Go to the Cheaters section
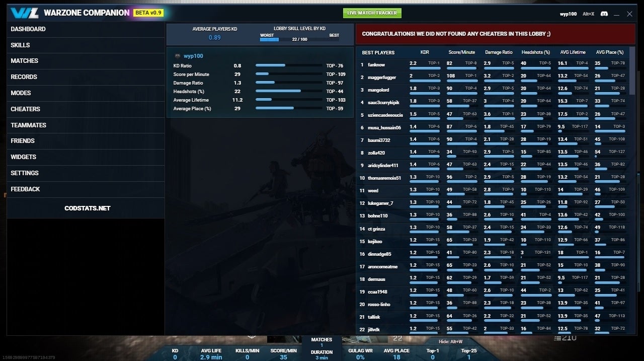Viewport: 644px width, 361px height. pyautogui.click(x=26, y=109)
